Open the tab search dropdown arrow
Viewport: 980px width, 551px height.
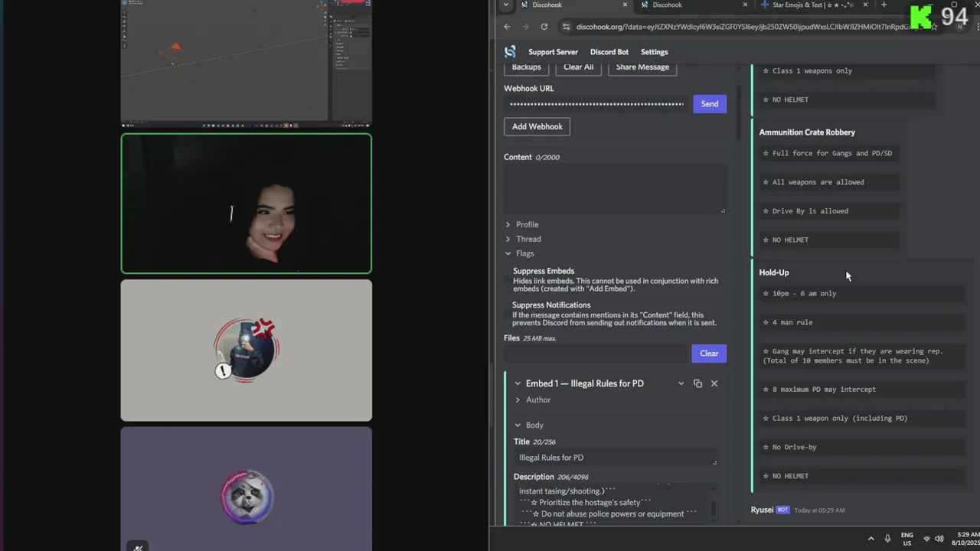[505, 5]
